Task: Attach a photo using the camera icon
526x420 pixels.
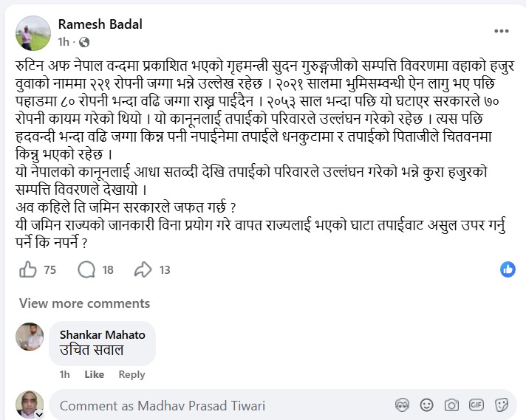Action: coord(451,405)
